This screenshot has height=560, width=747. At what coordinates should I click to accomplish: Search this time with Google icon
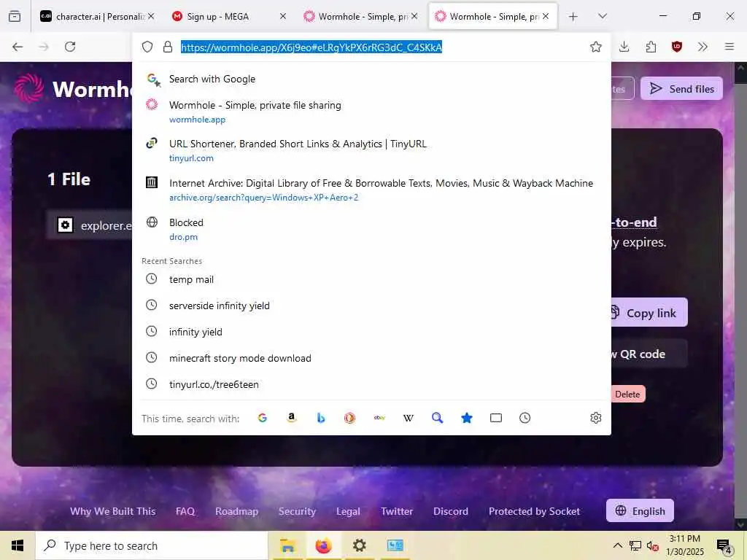click(x=263, y=418)
